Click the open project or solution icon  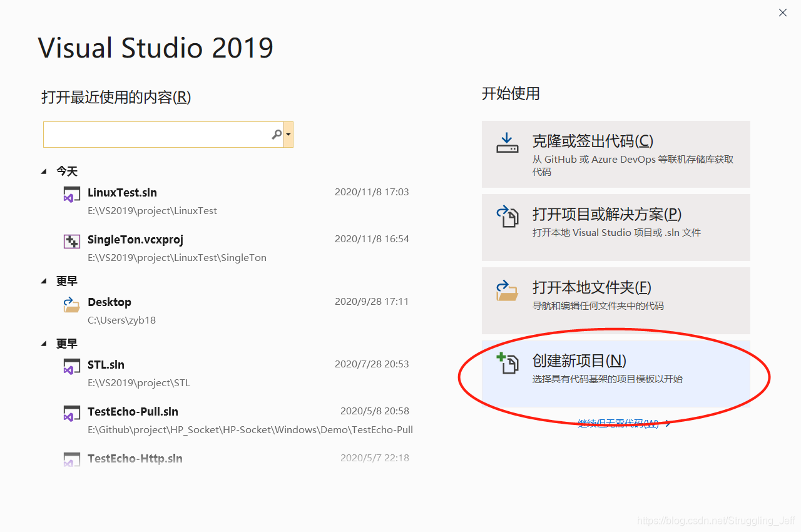point(508,217)
